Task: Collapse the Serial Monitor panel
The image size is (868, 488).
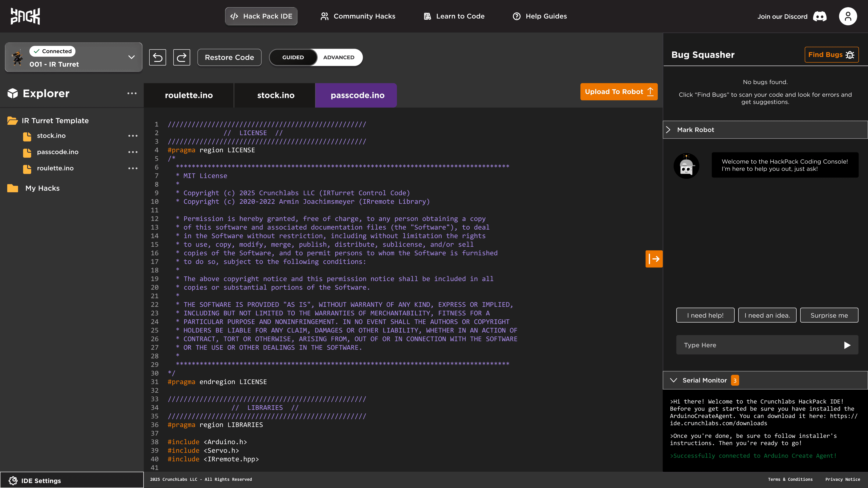Action: (x=674, y=380)
